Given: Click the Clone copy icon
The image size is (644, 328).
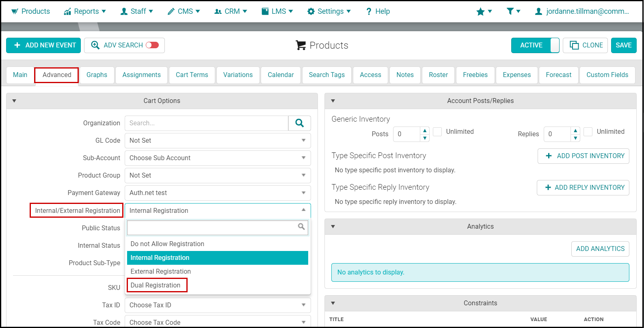Looking at the screenshot, I should (x=574, y=45).
